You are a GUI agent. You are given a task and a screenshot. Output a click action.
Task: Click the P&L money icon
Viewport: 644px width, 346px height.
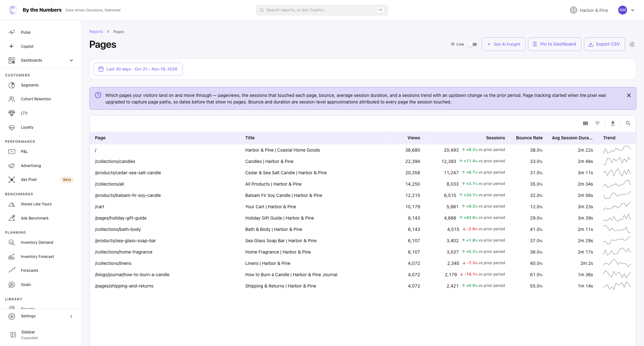(x=12, y=152)
